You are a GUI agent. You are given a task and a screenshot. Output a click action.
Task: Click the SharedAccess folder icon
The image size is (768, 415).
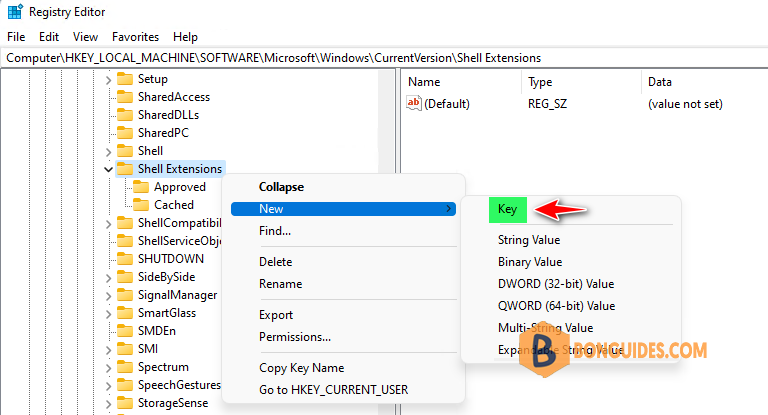[125, 97]
